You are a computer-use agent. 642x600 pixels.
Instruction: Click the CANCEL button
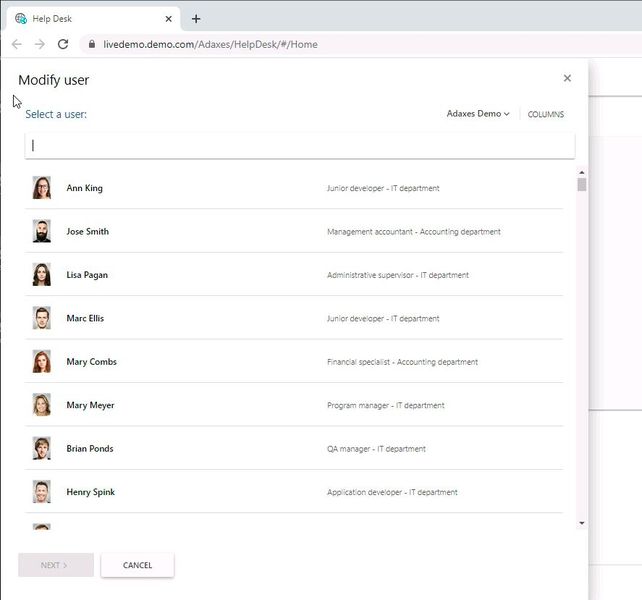pos(138,565)
